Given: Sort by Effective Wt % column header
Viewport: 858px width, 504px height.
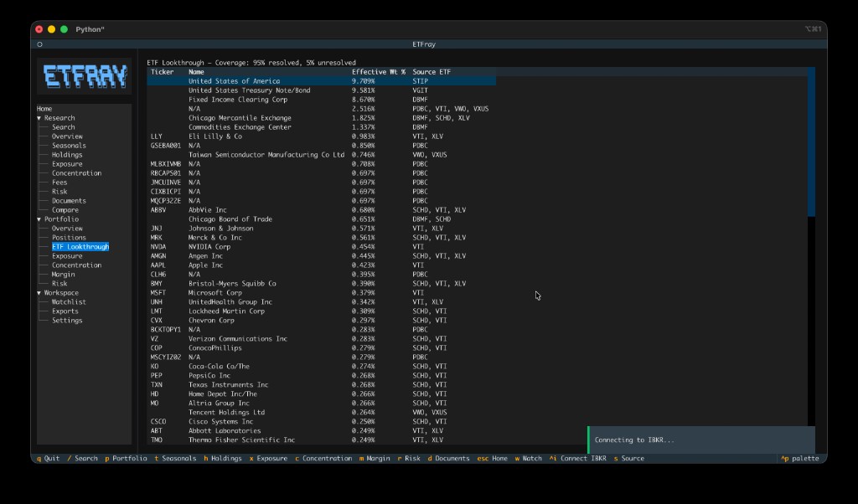Looking at the screenshot, I should tap(379, 72).
